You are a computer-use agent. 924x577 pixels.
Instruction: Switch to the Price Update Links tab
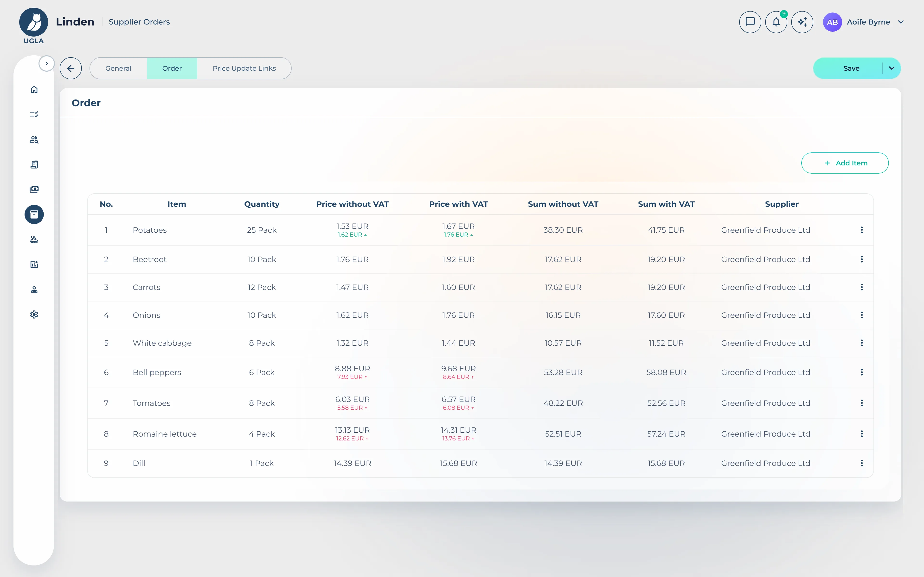pos(244,68)
